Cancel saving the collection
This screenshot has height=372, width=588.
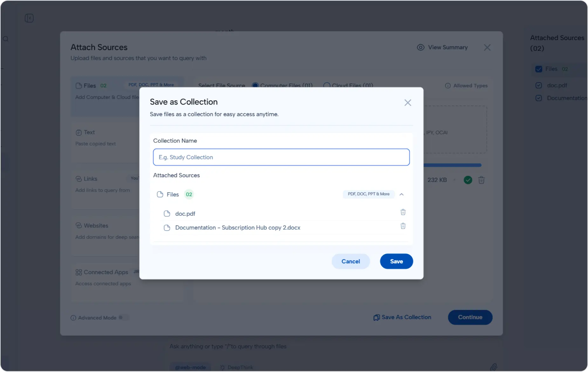point(350,261)
